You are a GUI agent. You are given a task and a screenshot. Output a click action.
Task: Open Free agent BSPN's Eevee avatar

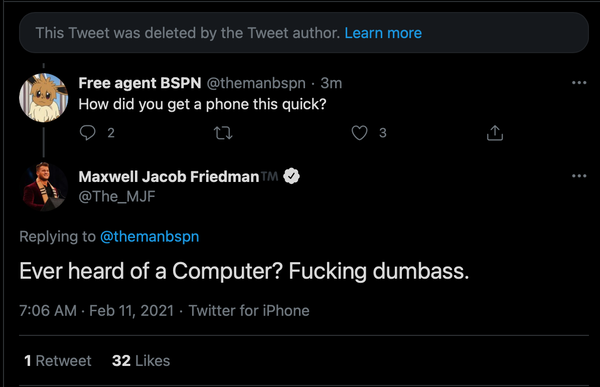[44, 98]
